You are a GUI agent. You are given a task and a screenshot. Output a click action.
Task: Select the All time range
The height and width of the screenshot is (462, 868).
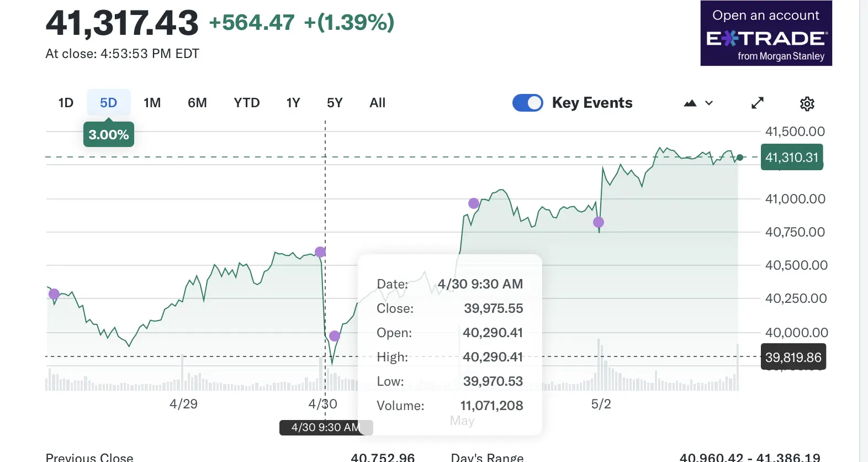[x=377, y=103]
